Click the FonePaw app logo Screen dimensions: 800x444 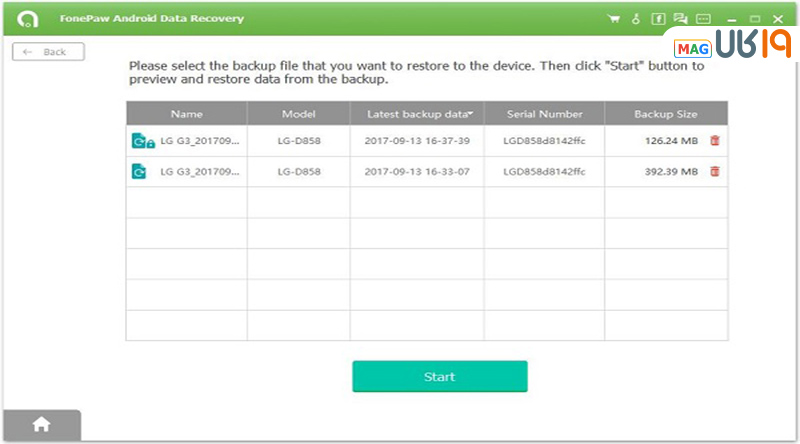19,19
